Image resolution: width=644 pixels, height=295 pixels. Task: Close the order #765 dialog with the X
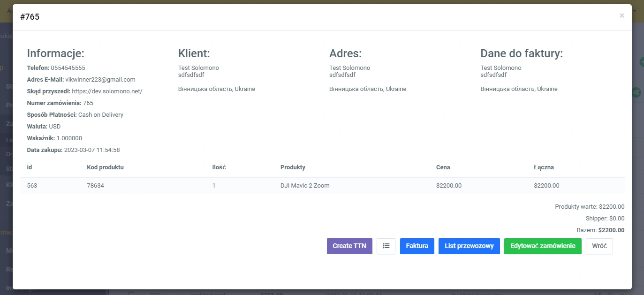(621, 15)
